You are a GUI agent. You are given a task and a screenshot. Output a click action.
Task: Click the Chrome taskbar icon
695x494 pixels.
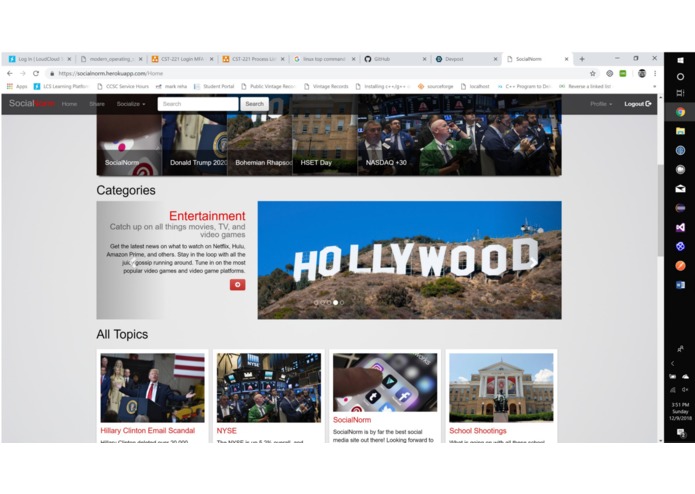click(680, 112)
